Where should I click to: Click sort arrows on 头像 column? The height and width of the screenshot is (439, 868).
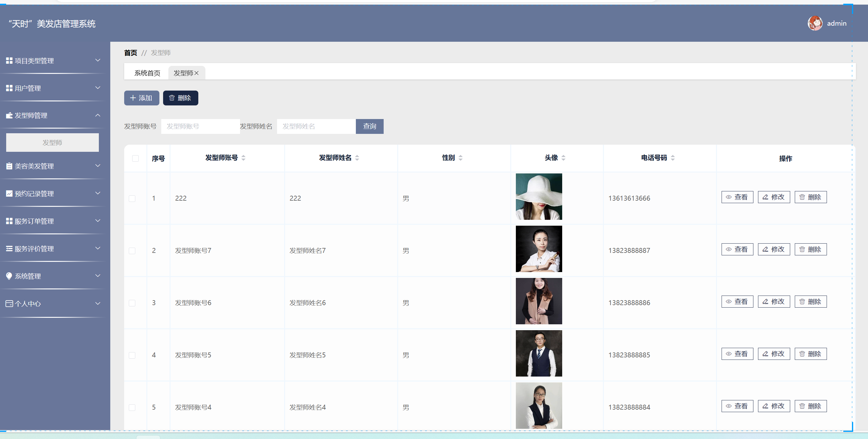point(563,158)
